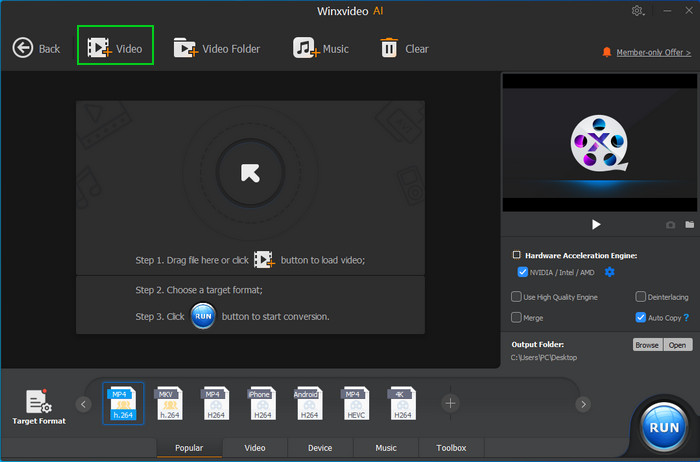Switch to the Video tab
Screen dimensions: 700x462
pyautogui.click(x=255, y=448)
